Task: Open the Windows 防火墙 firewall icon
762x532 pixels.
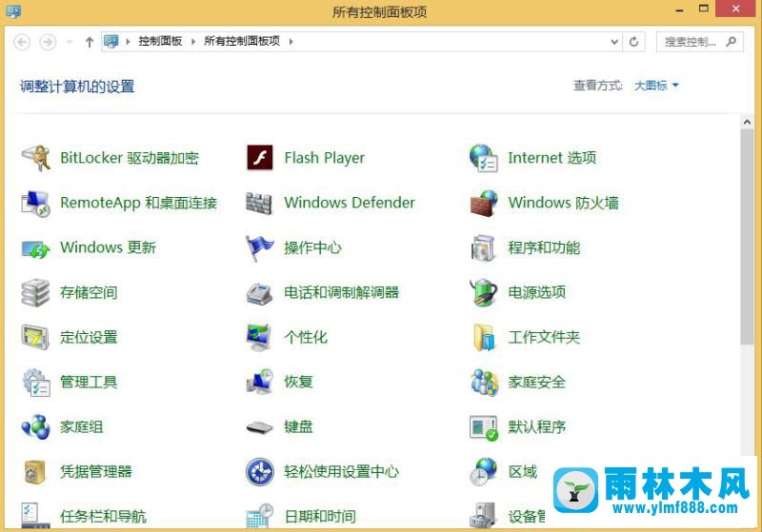Action: pos(484,203)
